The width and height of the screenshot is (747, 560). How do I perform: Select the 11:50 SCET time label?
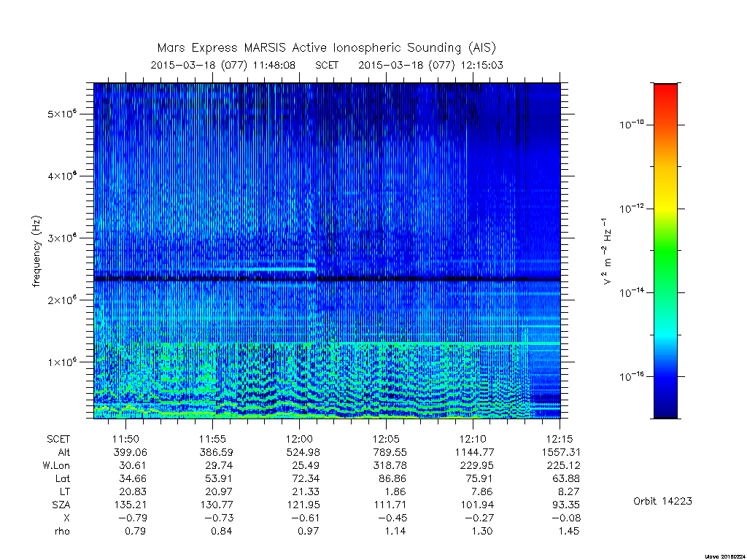pos(125,439)
